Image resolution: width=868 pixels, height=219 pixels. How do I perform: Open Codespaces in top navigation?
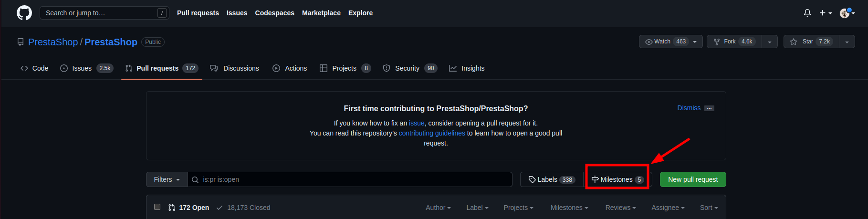coord(274,13)
